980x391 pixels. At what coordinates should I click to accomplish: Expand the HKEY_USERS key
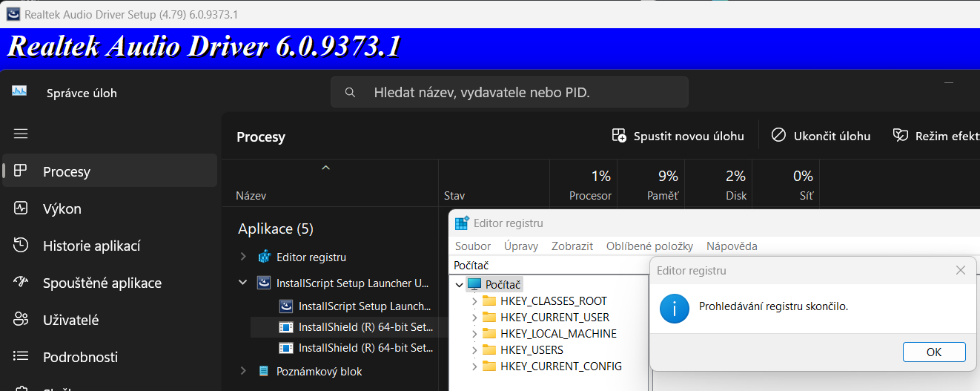coord(474,349)
